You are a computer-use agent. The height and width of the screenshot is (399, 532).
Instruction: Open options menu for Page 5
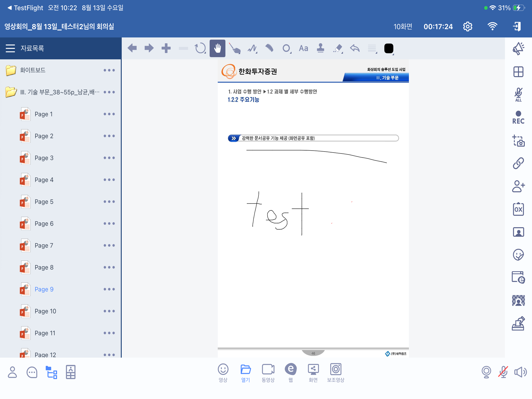109,202
